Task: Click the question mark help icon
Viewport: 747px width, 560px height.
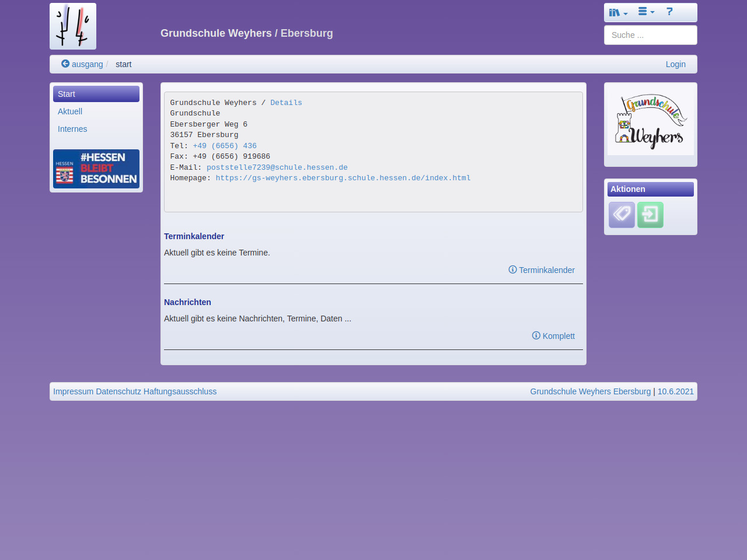Action: coord(669,12)
